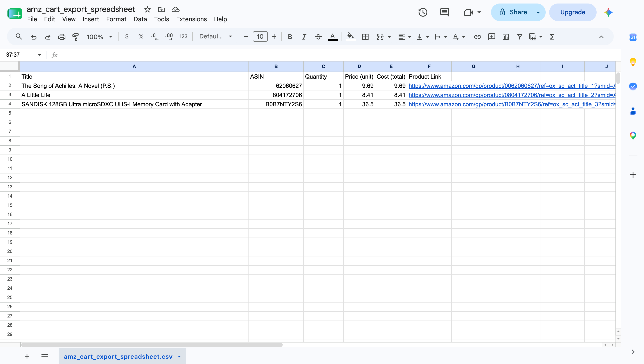
Task: Star the amz_cart_export_spreadsheet document
Action: (148, 9)
